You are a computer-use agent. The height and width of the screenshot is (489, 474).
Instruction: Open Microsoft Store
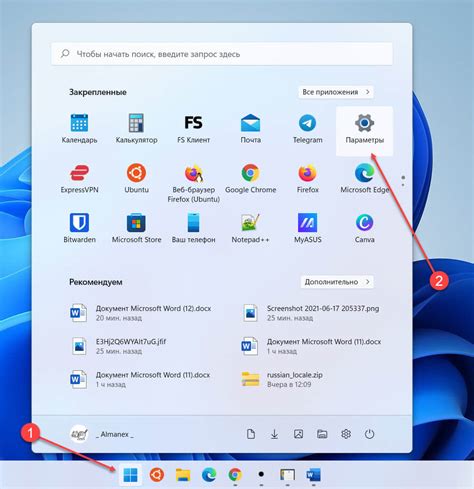click(x=136, y=229)
